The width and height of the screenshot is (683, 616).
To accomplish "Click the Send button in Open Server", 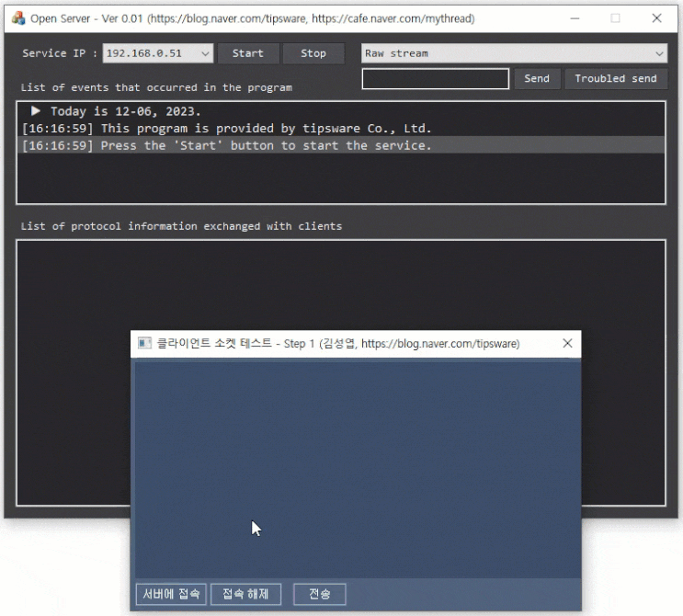I will click(x=537, y=78).
